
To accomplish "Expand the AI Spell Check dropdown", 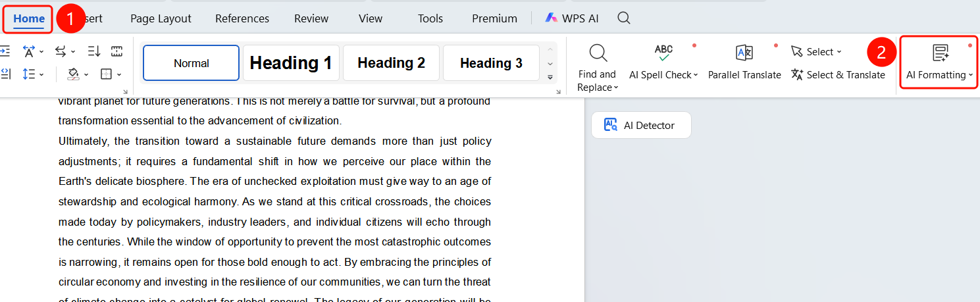I will coord(696,75).
